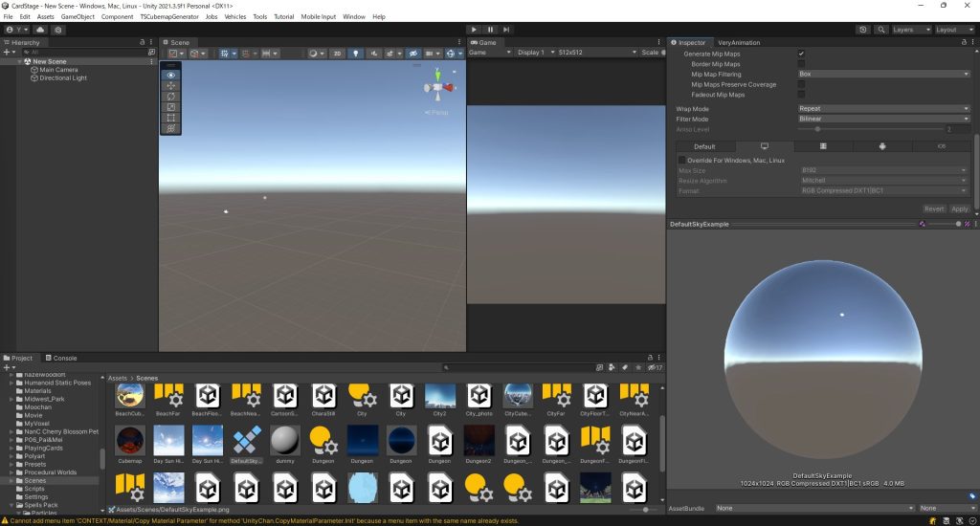Select the Transform tool in Scene toolbar
The image size is (980, 526).
click(x=170, y=128)
